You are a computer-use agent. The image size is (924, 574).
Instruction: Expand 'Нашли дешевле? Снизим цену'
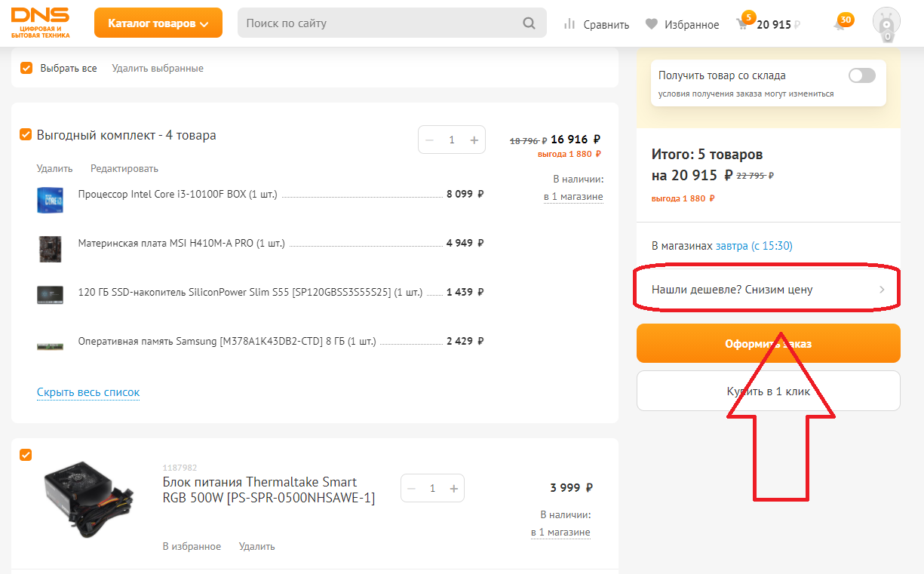click(768, 290)
